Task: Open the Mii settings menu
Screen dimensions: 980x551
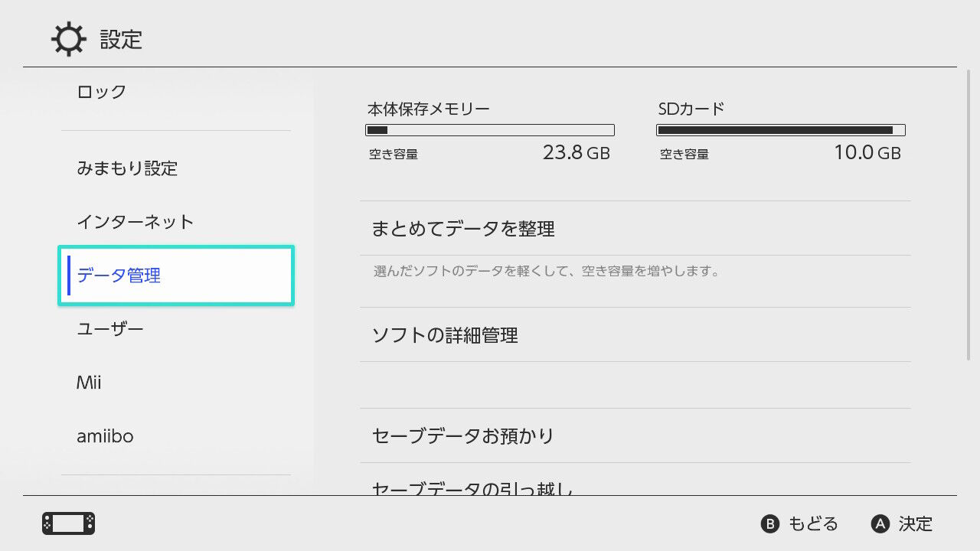Action: click(x=89, y=383)
